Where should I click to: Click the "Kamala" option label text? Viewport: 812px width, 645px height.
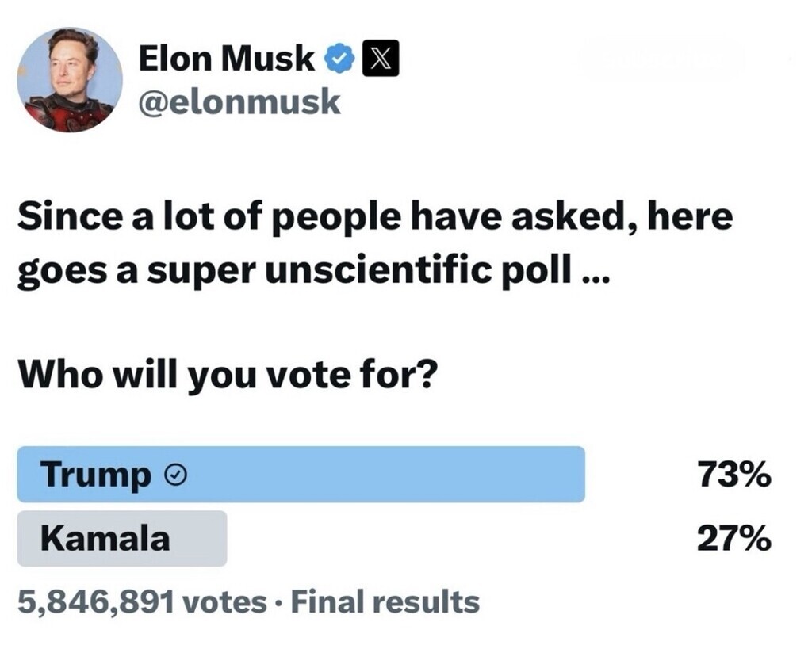(105, 539)
